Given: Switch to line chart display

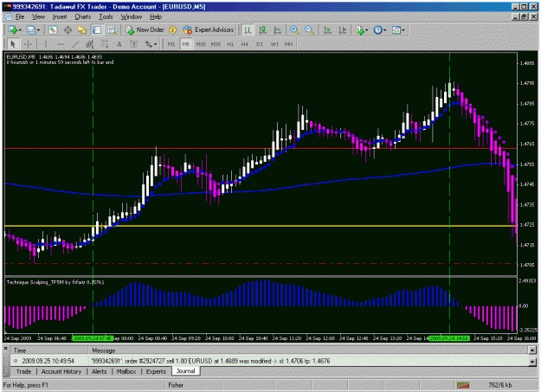Looking at the screenshot, I should [x=277, y=30].
